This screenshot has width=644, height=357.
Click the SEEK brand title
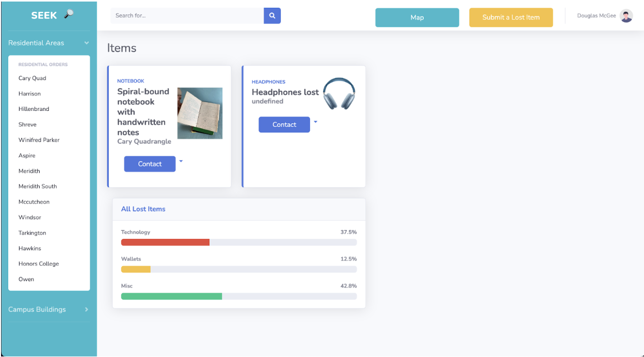tap(44, 15)
